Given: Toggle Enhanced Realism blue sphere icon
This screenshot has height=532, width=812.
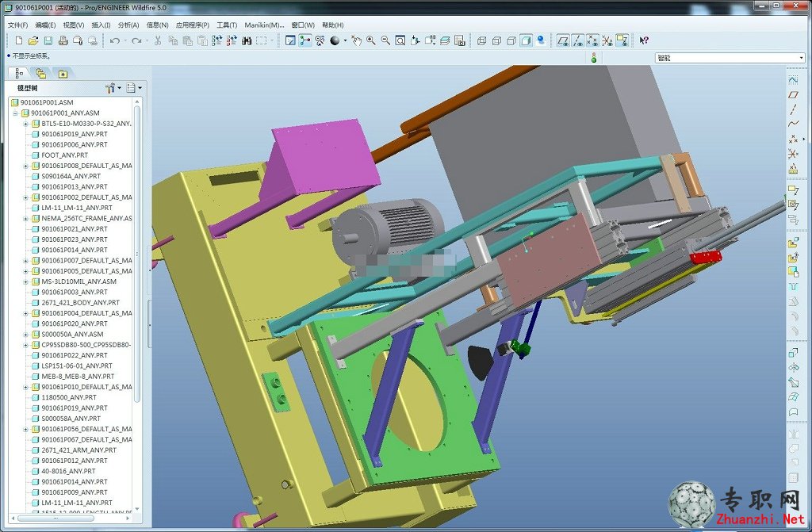Looking at the screenshot, I should tap(541, 40).
